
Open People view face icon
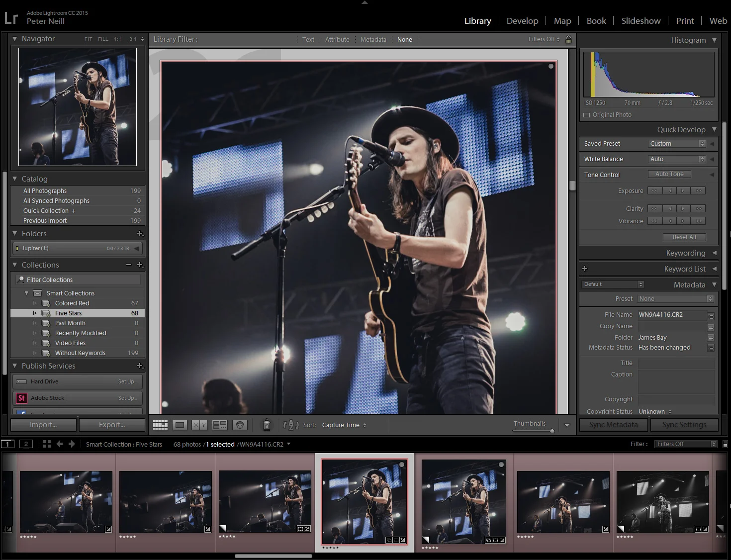click(x=240, y=425)
